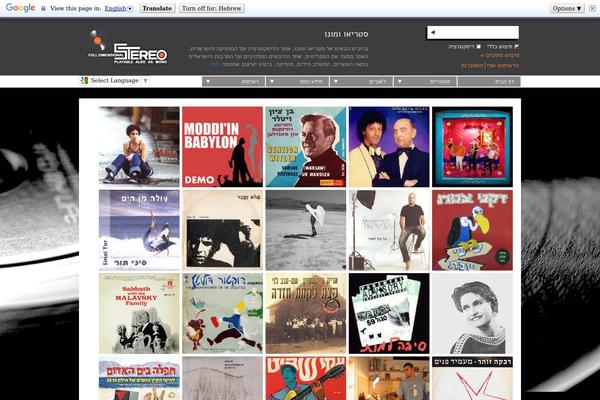Click the search arrow inside the search box

coord(433,33)
